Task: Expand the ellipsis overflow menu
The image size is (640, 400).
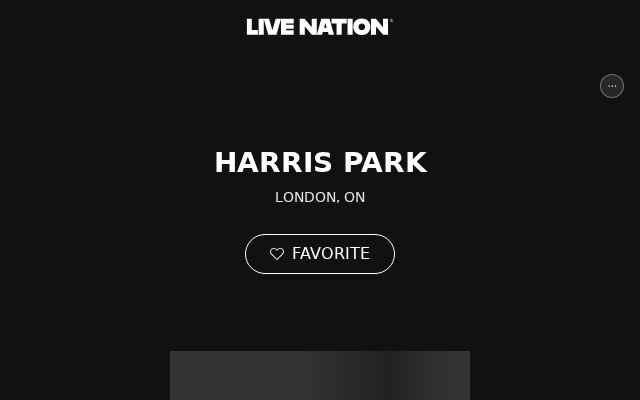Action: click(612, 86)
